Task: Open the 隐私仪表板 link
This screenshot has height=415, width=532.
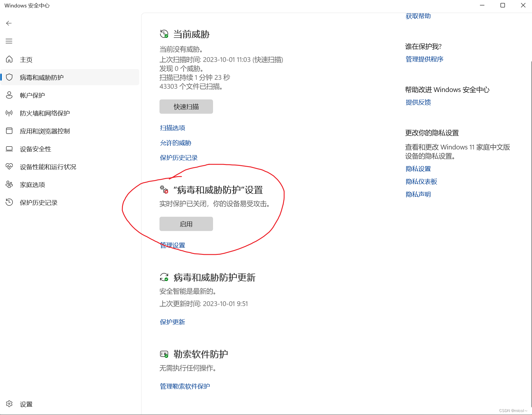Action: click(x=421, y=181)
